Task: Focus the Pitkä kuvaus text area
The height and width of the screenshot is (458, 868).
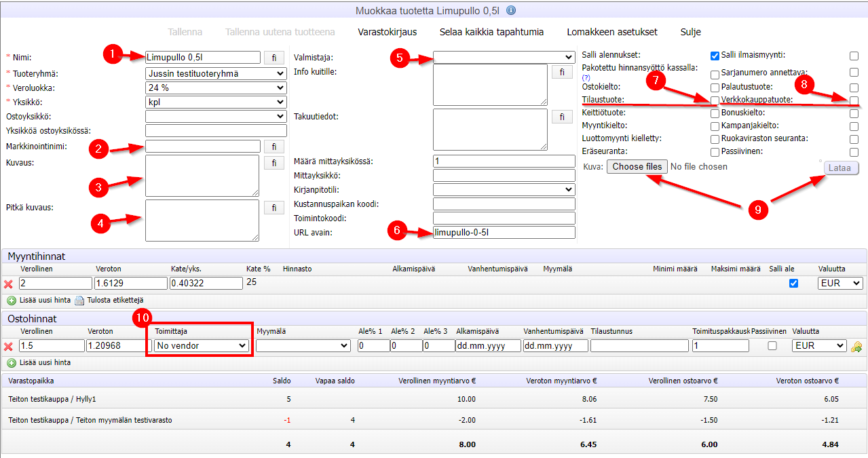Action: pos(202,220)
